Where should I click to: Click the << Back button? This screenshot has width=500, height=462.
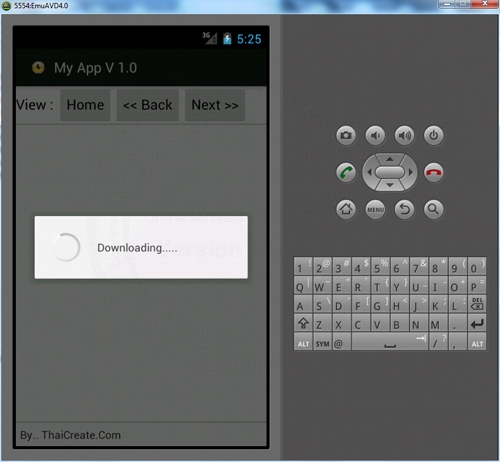147,105
